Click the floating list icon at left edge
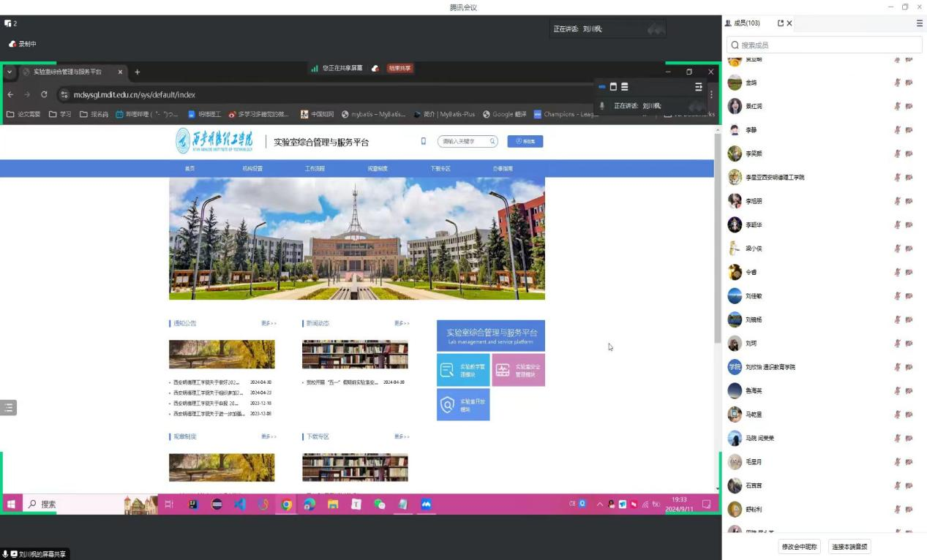Viewport: 927px width, 560px height. coord(8,408)
